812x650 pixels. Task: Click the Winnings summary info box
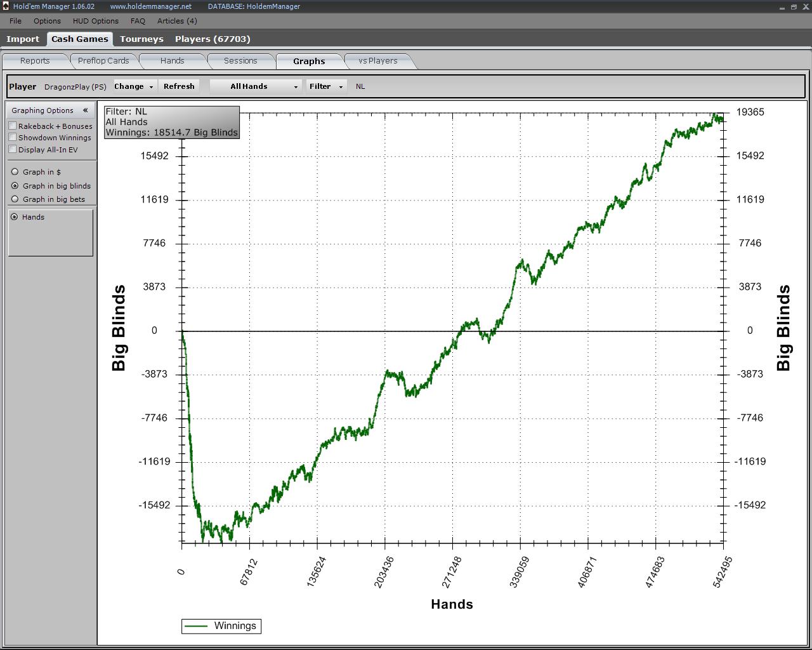(172, 122)
